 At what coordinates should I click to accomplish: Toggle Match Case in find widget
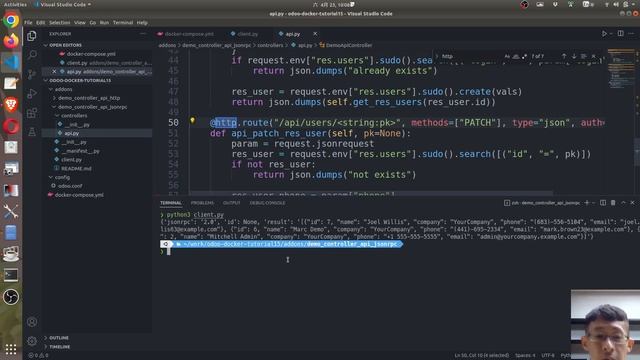pos(507,56)
